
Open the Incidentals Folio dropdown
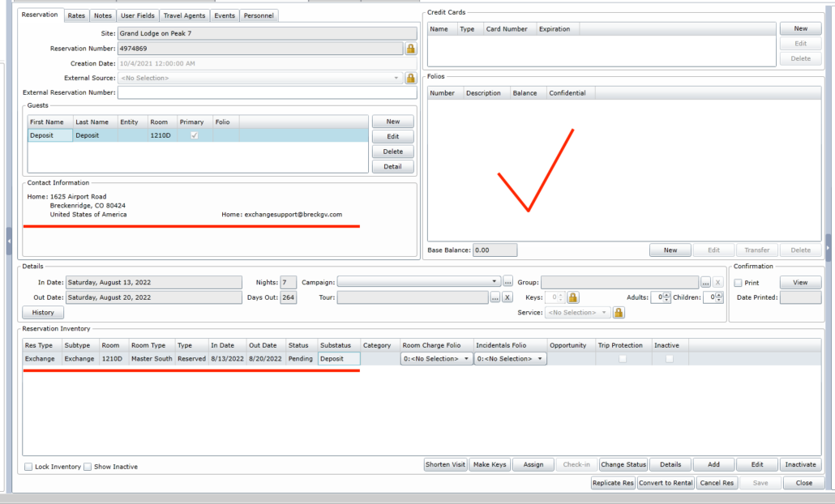tap(510, 359)
